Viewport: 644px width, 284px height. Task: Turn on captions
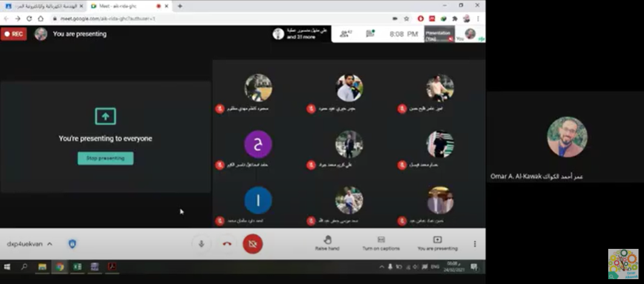381,243
